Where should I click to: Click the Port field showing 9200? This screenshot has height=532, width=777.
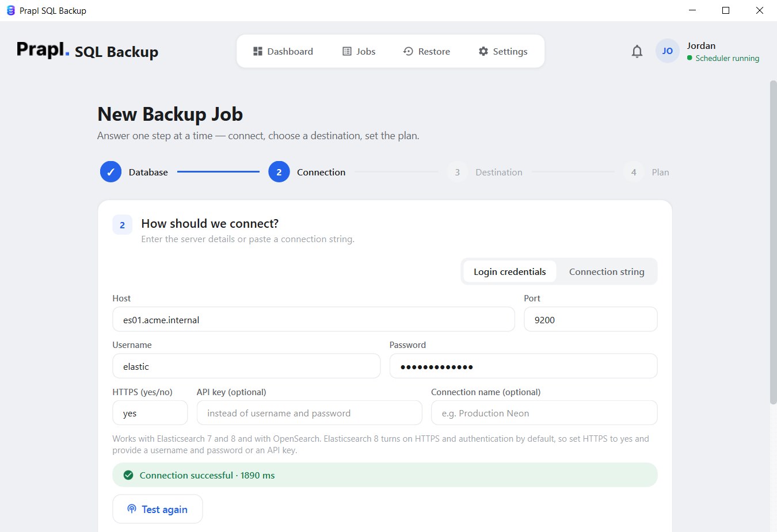tap(591, 319)
